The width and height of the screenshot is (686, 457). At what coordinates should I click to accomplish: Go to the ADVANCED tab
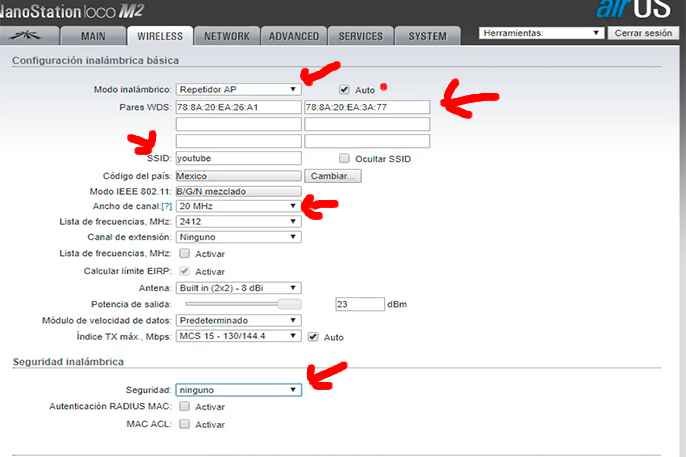pos(294,36)
